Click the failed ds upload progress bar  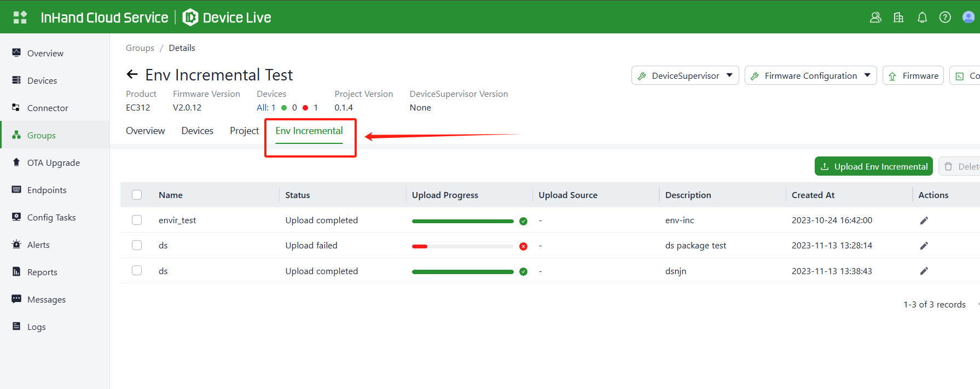(462, 246)
